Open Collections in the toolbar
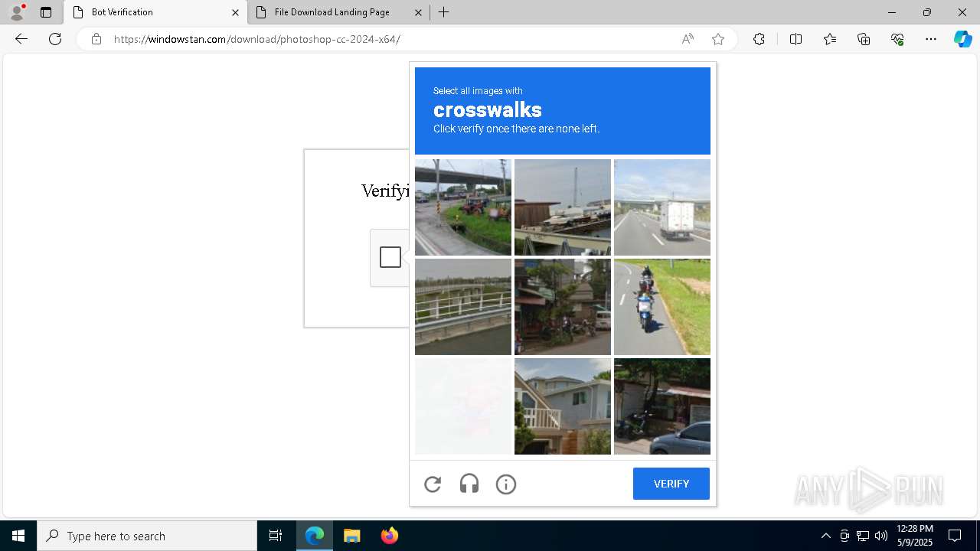Screen dimensions: 980x551 (x=864, y=39)
